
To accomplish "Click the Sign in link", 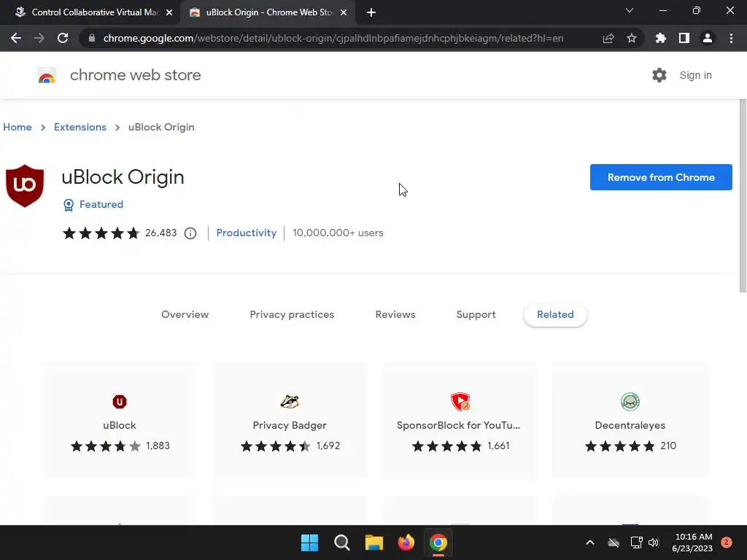I will [x=695, y=75].
